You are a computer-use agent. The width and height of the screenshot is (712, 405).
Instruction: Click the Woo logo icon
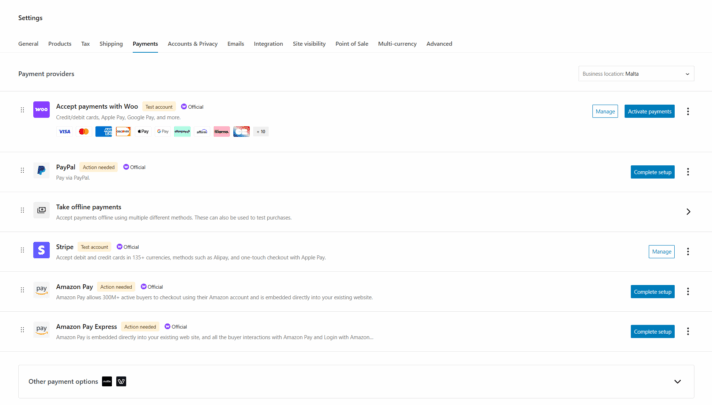pos(41,109)
